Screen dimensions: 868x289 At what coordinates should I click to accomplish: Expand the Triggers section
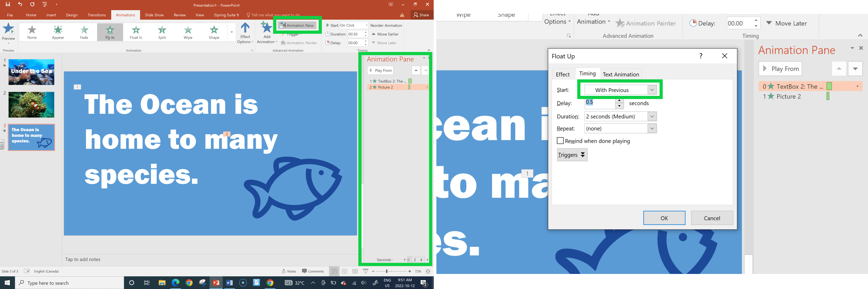(572, 155)
